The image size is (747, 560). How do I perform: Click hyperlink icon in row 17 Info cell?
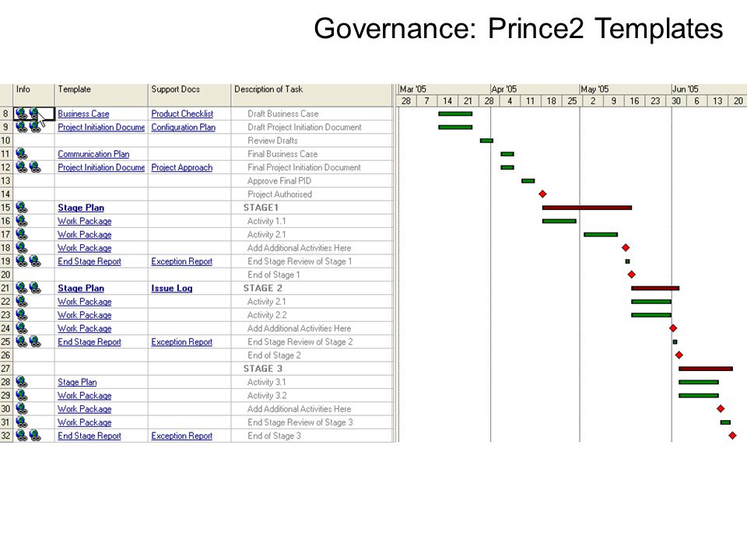tap(22, 234)
